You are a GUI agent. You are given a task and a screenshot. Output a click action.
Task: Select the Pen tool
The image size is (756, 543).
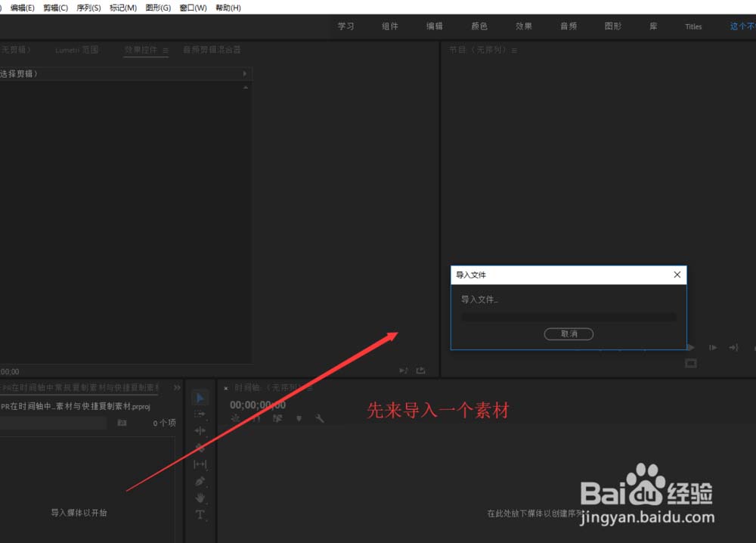[x=200, y=482]
